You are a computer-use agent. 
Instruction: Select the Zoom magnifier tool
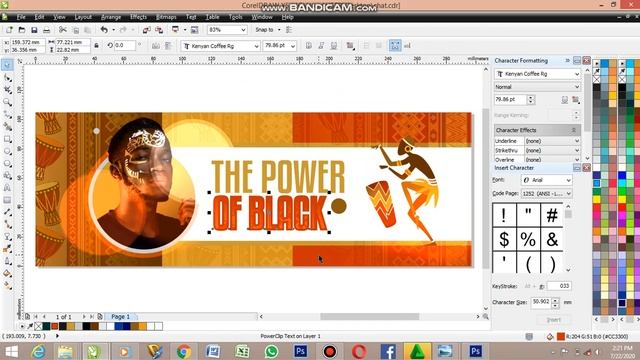coord(7,102)
